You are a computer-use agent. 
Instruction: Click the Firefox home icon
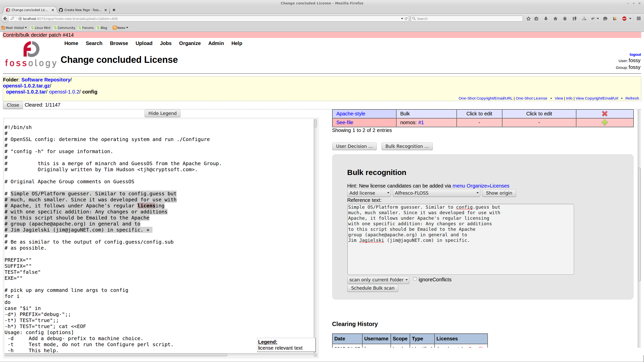(555, 19)
